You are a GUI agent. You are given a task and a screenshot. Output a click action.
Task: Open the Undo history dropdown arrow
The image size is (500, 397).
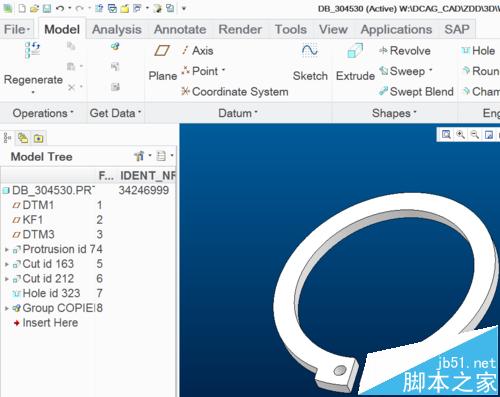(70, 8)
